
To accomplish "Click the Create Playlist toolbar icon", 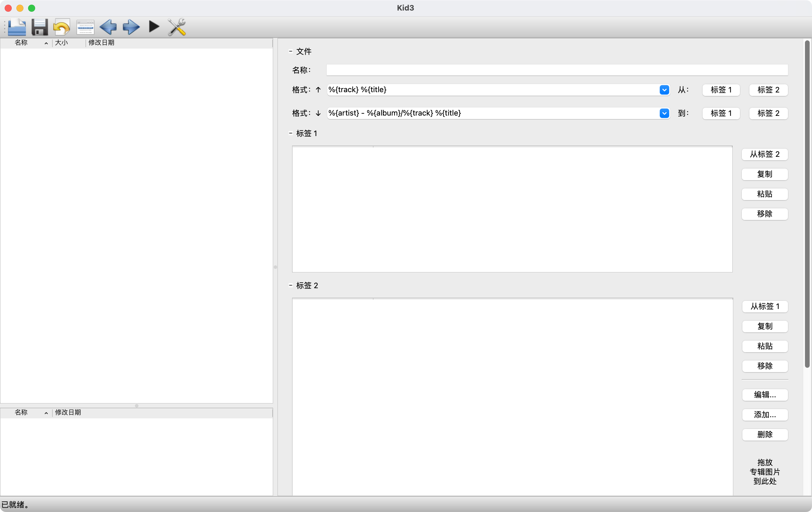I will point(85,27).
